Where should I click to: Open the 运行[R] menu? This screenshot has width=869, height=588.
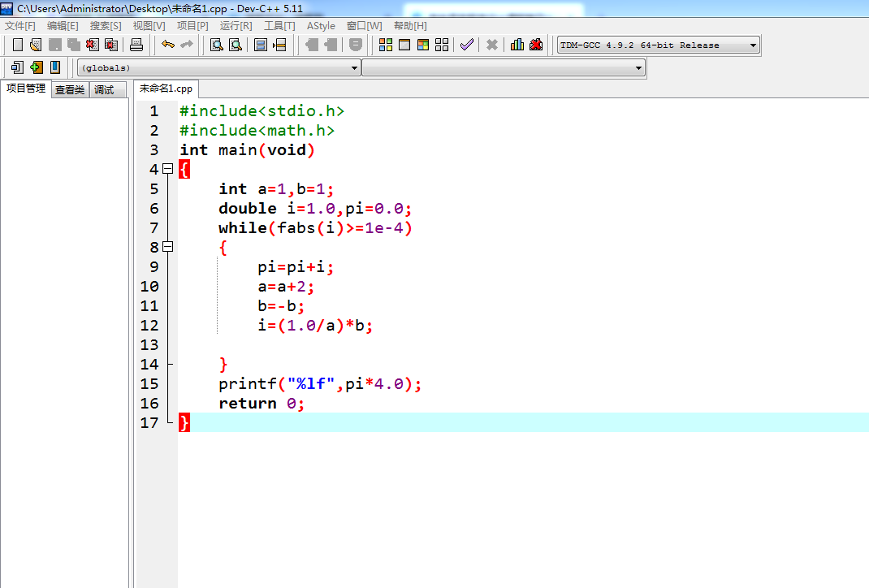[236, 26]
